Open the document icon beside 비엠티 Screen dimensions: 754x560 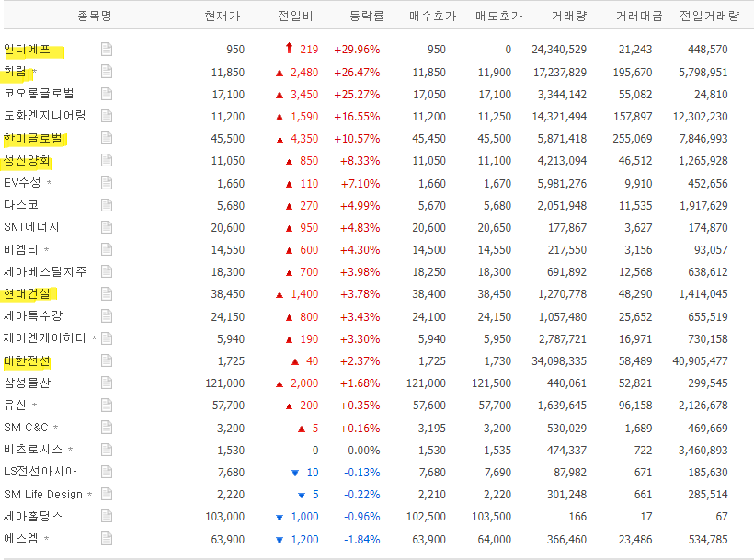click(107, 249)
